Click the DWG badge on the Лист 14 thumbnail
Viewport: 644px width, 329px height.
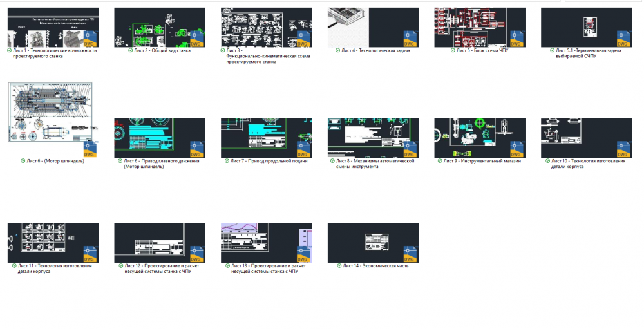[410, 254]
